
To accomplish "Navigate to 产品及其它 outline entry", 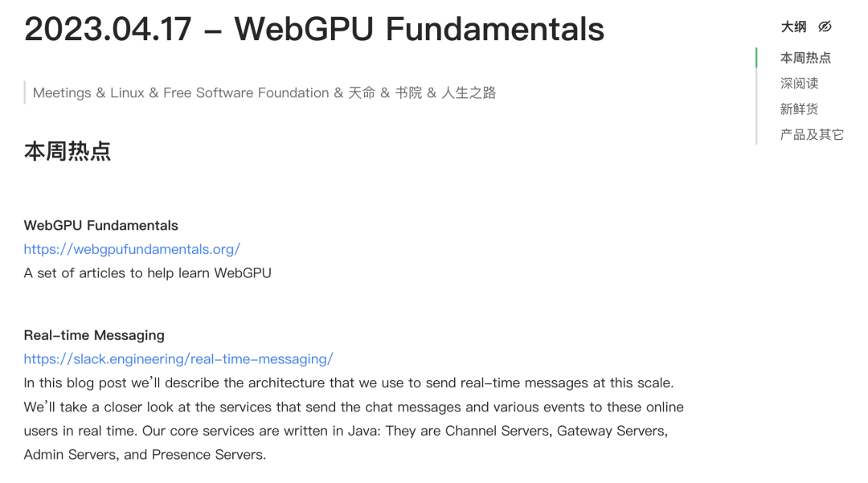I will pos(812,134).
